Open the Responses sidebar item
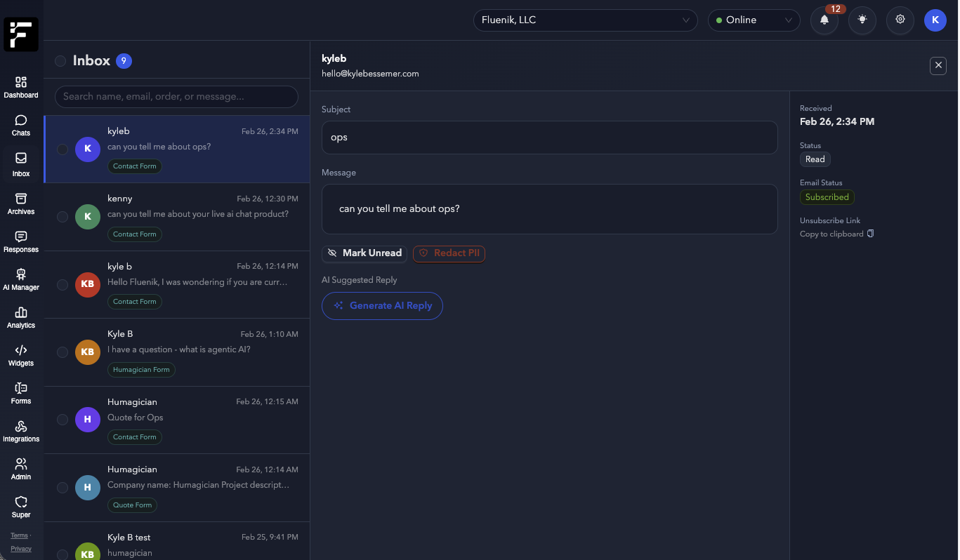This screenshot has width=960, height=560. (x=21, y=241)
